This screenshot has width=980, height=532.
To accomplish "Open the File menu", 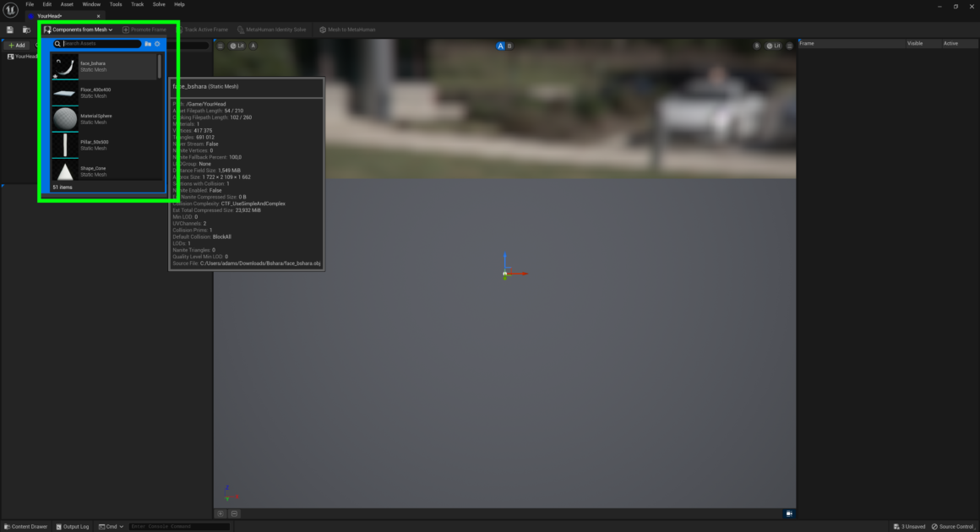I will 30,4.
